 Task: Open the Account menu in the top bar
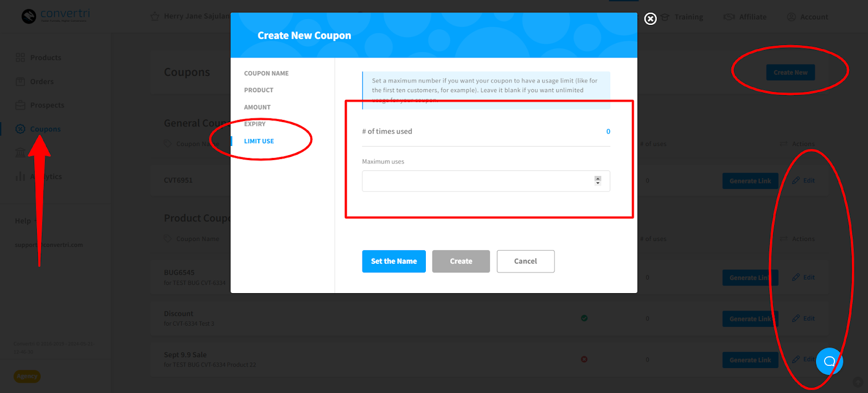pyautogui.click(x=814, y=17)
